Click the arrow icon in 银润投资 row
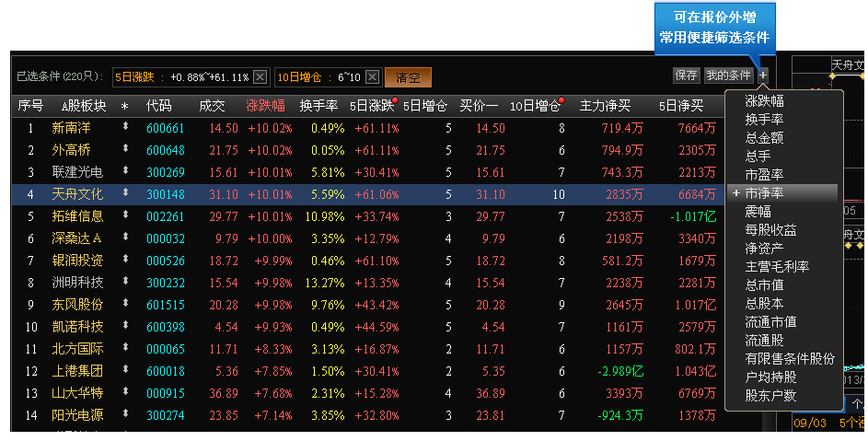 (x=126, y=259)
